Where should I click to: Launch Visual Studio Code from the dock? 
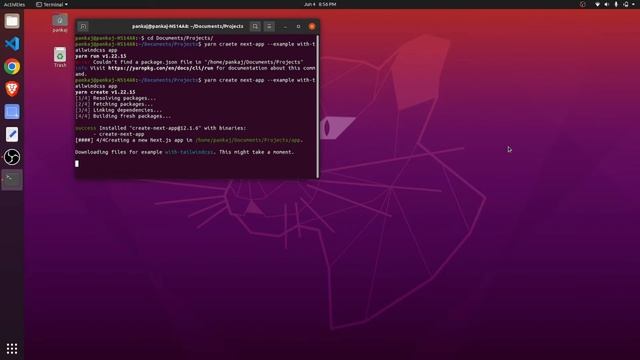pyautogui.click(x=12, y=44)
